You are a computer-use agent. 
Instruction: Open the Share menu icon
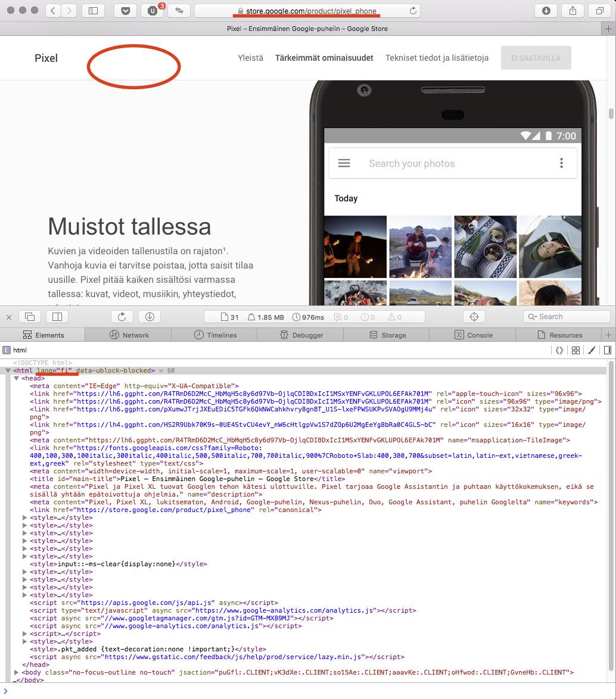pyautogui.click(x=573, y=10)
